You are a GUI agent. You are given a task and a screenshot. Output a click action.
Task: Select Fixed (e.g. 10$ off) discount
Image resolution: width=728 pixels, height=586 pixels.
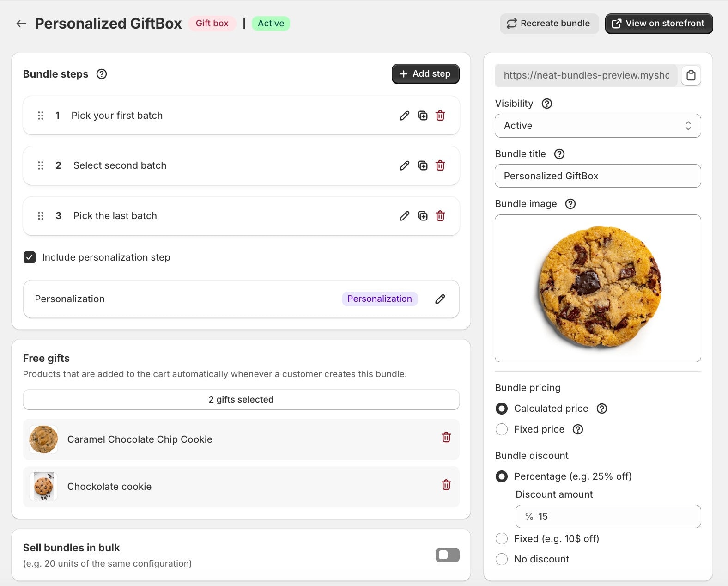coord(502,539)
